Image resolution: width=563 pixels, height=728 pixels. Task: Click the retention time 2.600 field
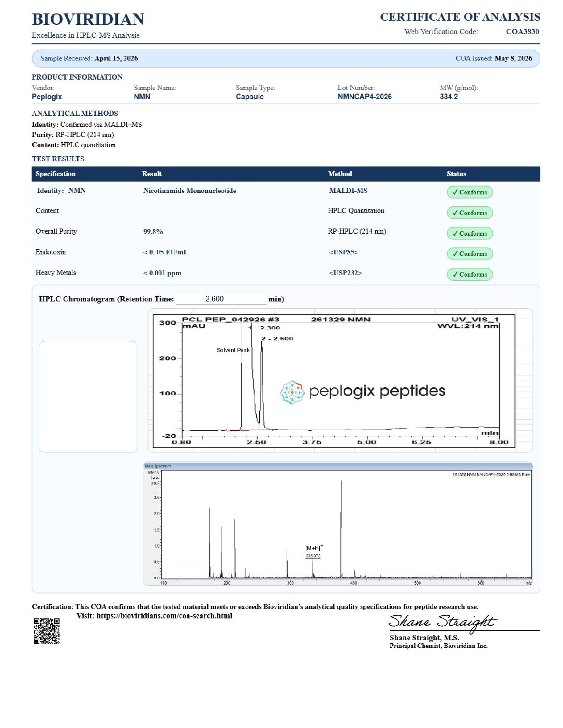(x=221, y=299)
